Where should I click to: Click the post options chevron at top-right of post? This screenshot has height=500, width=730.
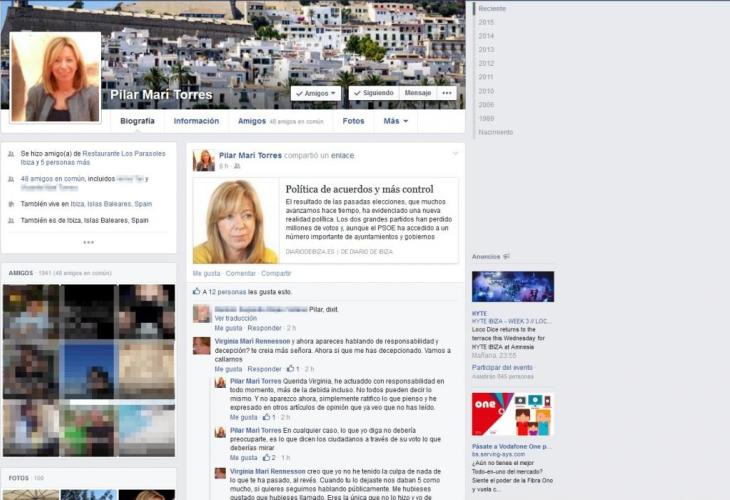(x=455, y=154)
